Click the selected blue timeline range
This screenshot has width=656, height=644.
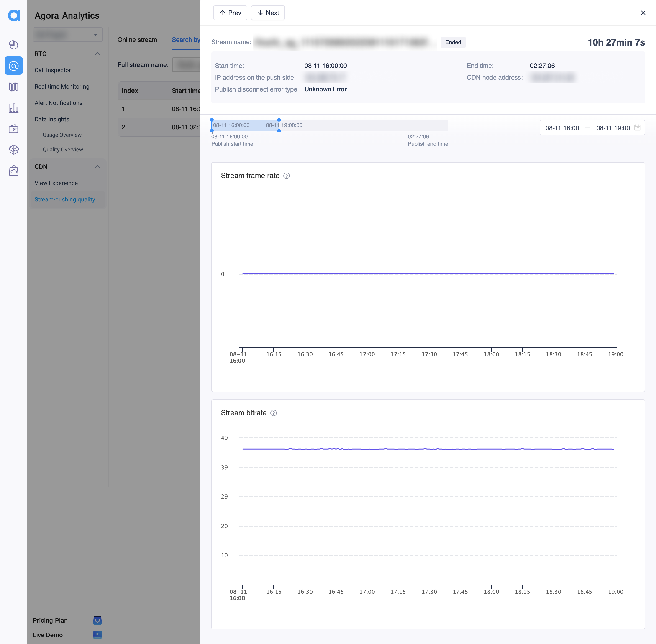[245, 125]
